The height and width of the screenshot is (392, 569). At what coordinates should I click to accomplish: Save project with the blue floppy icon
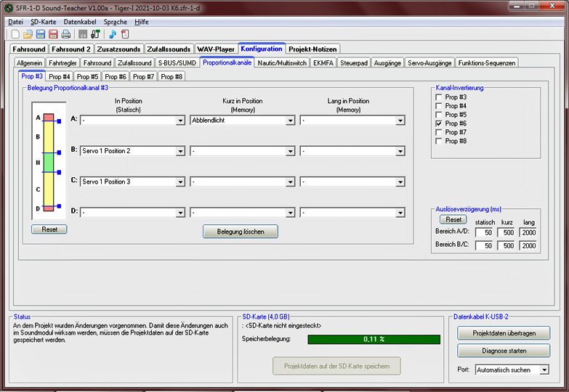[x=41, y=34]
